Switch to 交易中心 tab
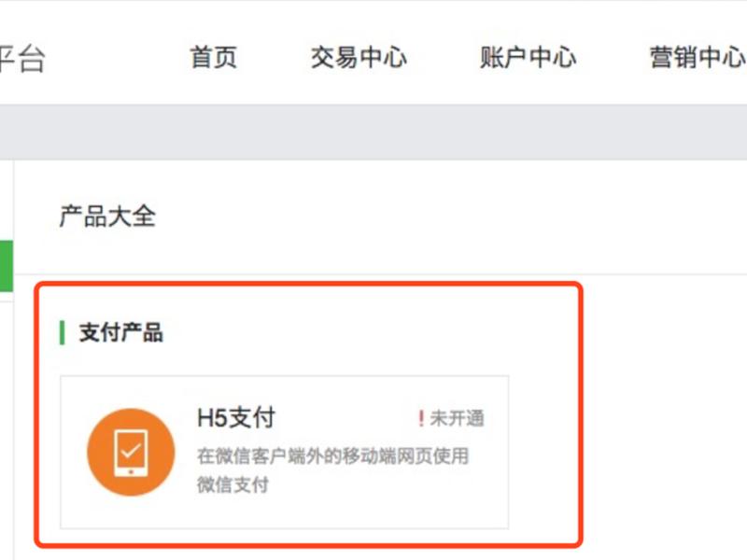Screen dimensions: 747x560 pyautogui.click(x=359, y=57)
